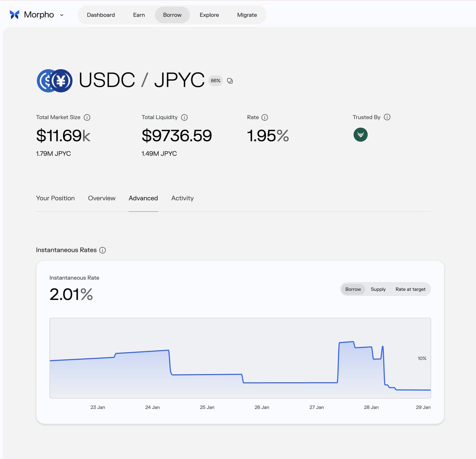Viewport: 476px width, 459px height.
Task: Open the Dashboard tab
Action: [101, 15]
